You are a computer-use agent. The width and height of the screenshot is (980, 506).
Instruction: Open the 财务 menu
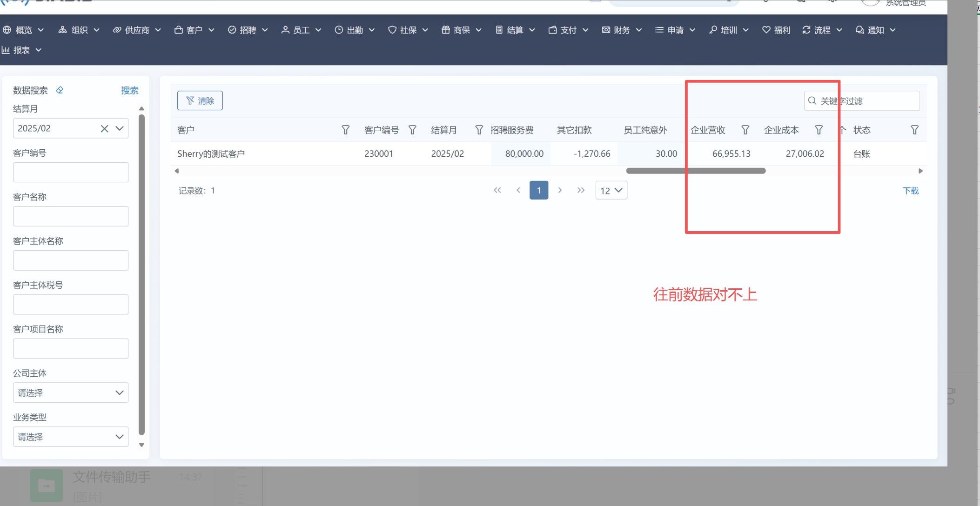coord(622,30)
